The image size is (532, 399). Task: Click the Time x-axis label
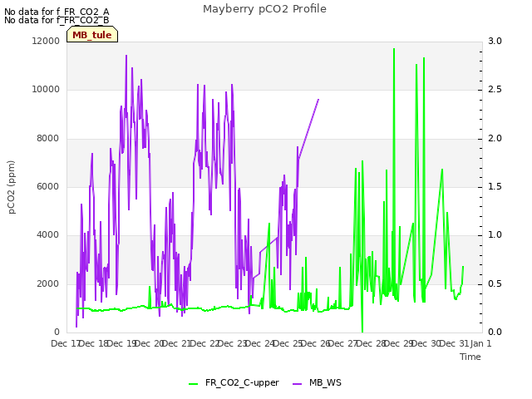[470, 357]
